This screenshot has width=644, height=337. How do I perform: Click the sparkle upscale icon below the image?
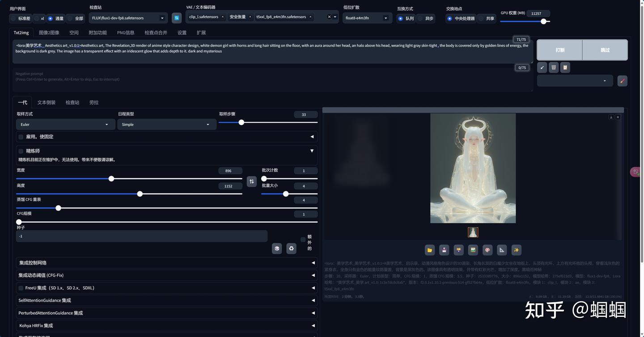click(x=516, y=250)
